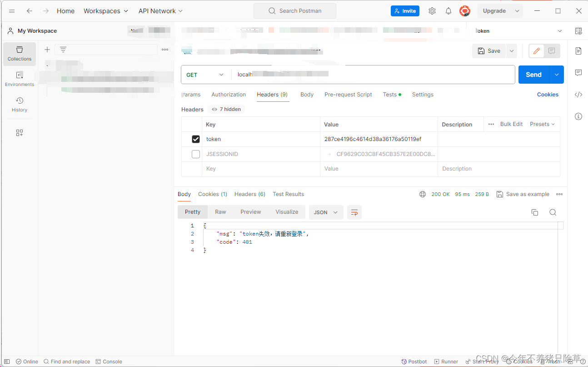The image size is (588, 367).
Task: Click the Save button
Action: (x=489, y=51)
